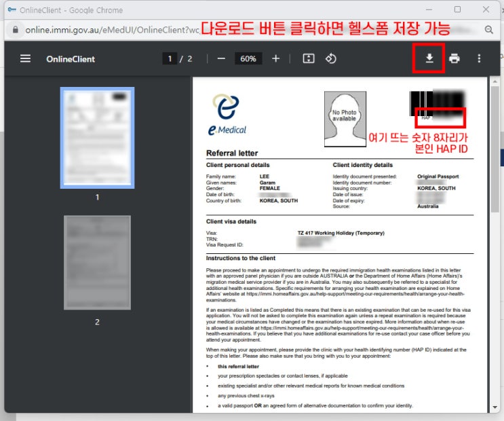Download the PDF file
Image resolution: width=504 pixels, height=421 pixels.
[x=429, y=58]
